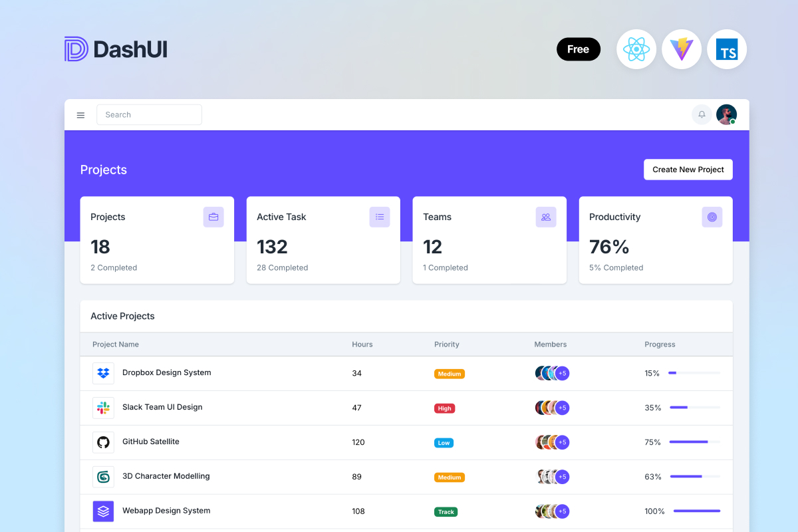Select the Vite icon in the header
The image size is (798, 532).
(681, 49)
